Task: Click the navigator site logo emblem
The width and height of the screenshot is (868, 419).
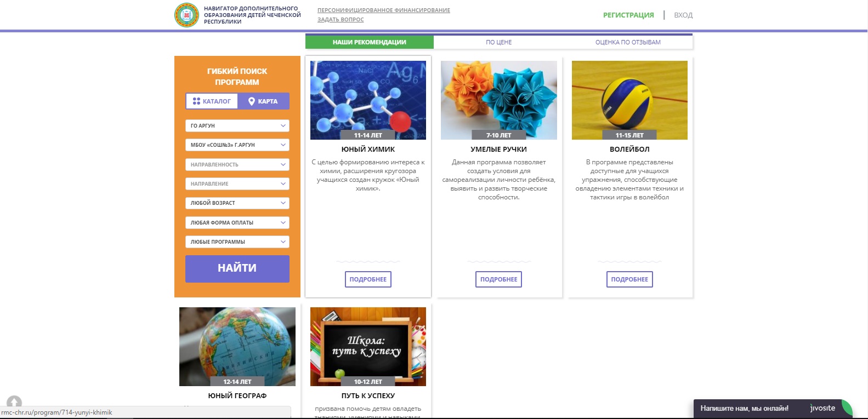Action: [x=186, y=15]
